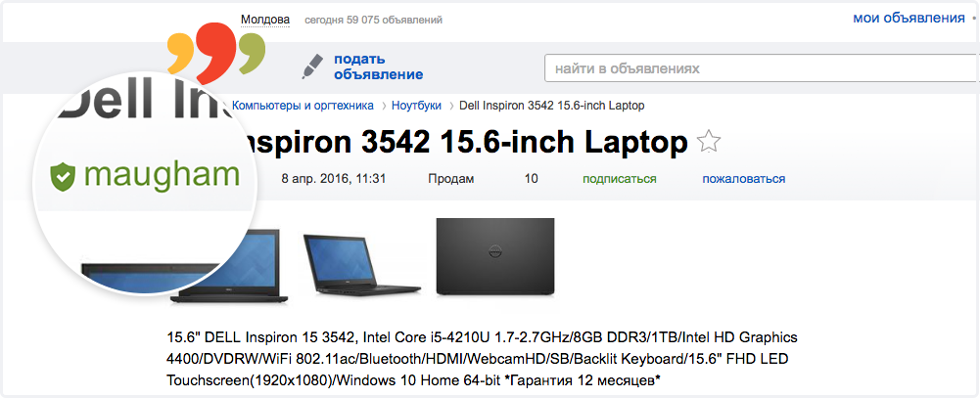Open the Молдова region selector
Screen dimensions: 980x398
click(265, 20)
